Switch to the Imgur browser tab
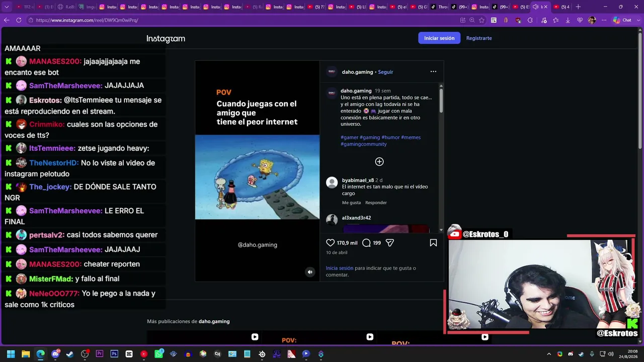 [86, 7]
